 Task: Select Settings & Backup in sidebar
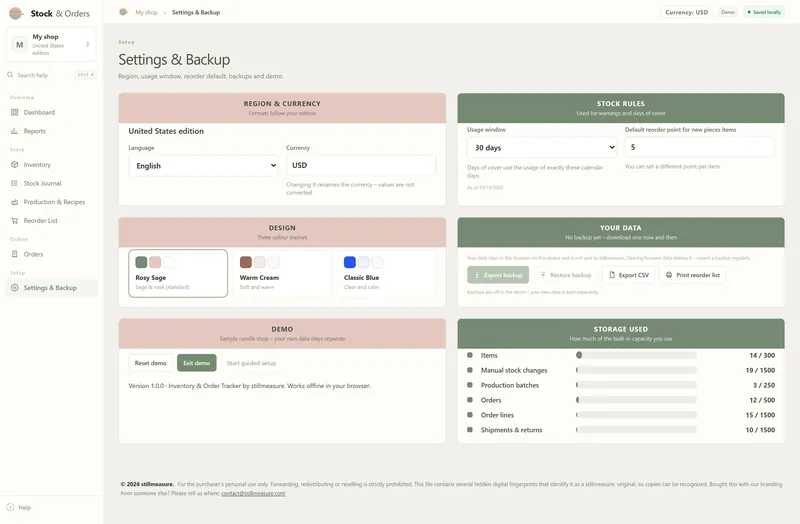click(51, 288)
